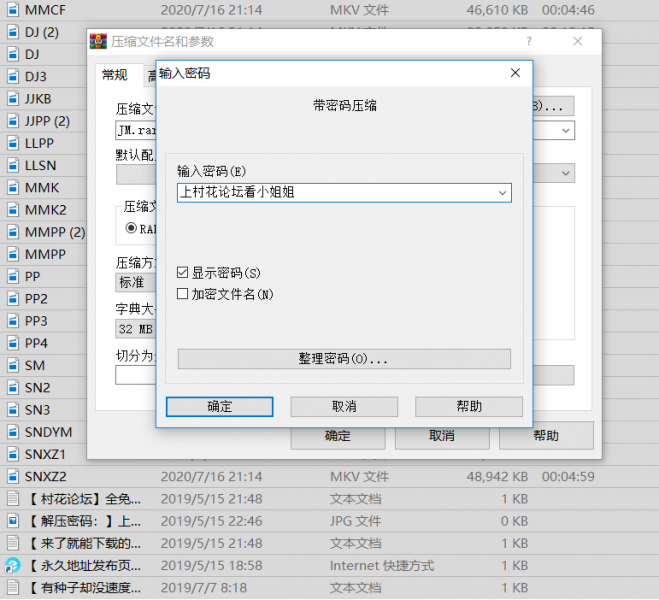Click the 【村花论坛】 text document icon
This screenshot has width=659, height=600.
pyautogui.click(x=13, y=499)
